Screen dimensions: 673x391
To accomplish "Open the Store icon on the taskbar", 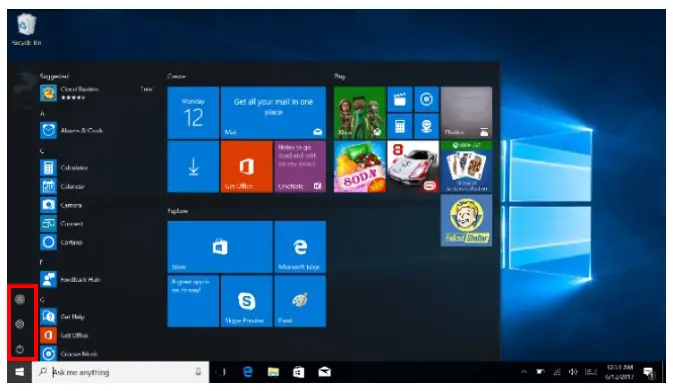I will [x=299, y=372].
